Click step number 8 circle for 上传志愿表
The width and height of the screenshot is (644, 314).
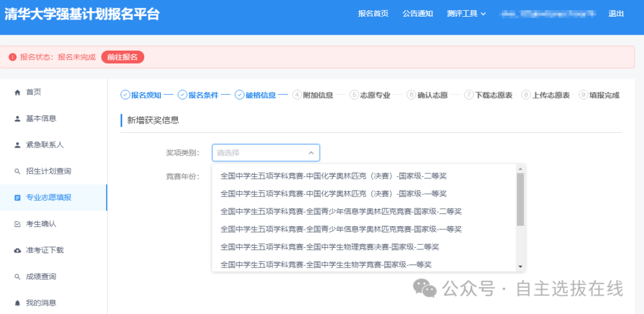526,95
